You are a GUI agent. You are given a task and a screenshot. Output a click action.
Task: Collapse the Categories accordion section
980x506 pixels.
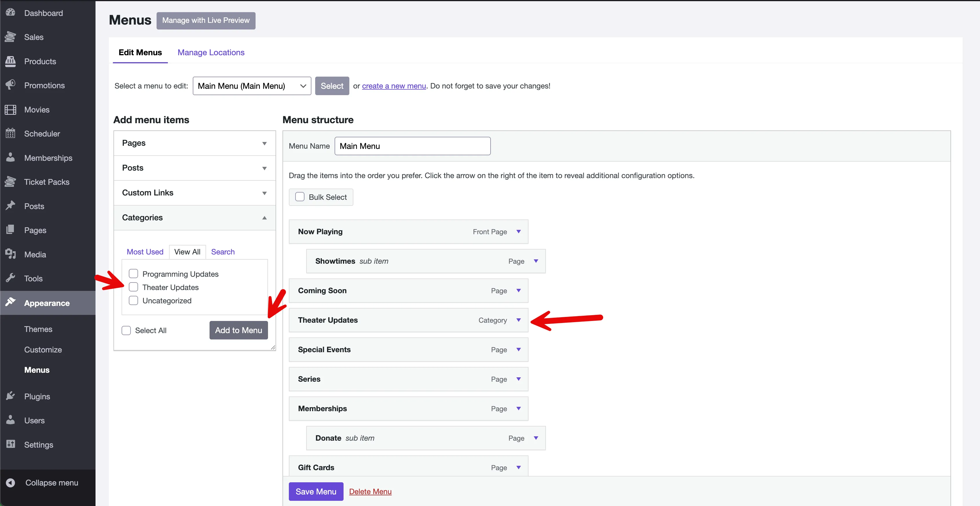(195, 217)
